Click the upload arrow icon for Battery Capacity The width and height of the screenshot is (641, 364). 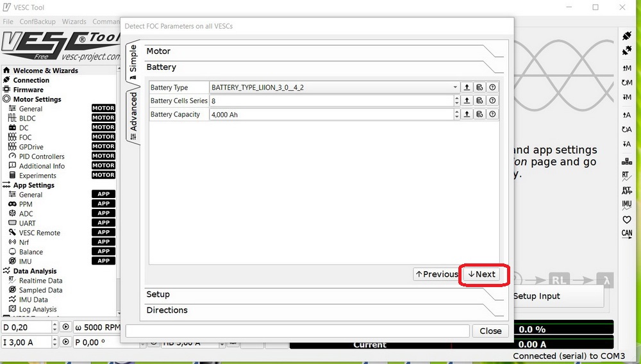tap(467, 114)
